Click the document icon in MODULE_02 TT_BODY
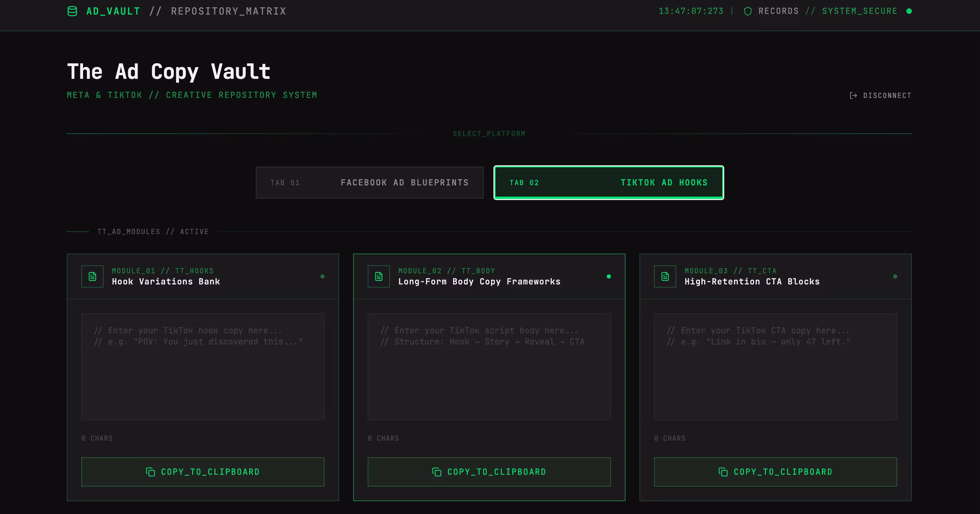Image resolution: width=980 pixels, height=514 pixels. point(378,276)
